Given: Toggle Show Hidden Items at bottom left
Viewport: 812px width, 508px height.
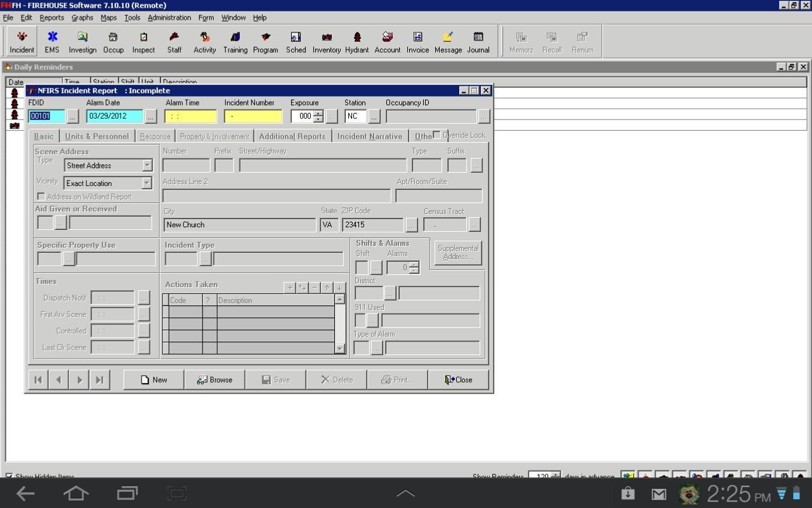Looking at the screenshot, I should [8, 476].
